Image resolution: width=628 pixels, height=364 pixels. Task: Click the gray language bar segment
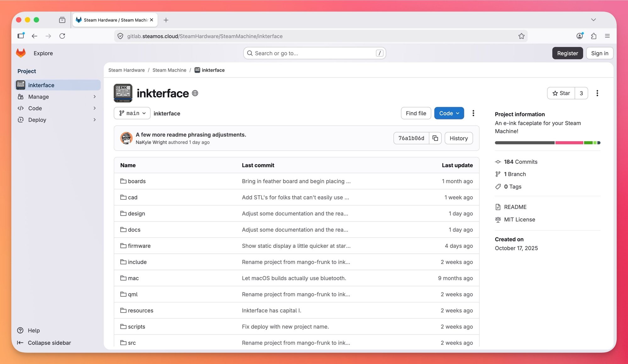(525, 143)
